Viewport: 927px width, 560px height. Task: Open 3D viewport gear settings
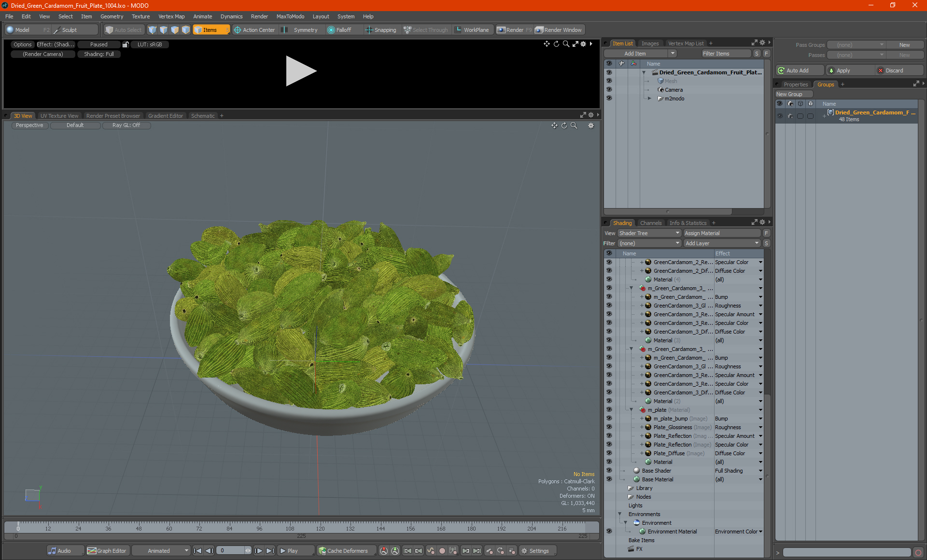[590, 126]
